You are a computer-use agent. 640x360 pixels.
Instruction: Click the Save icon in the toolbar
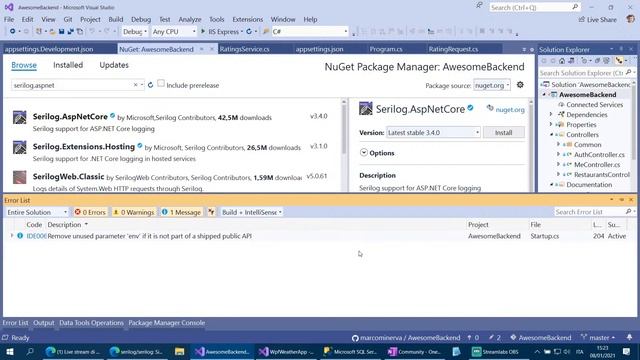61,31
